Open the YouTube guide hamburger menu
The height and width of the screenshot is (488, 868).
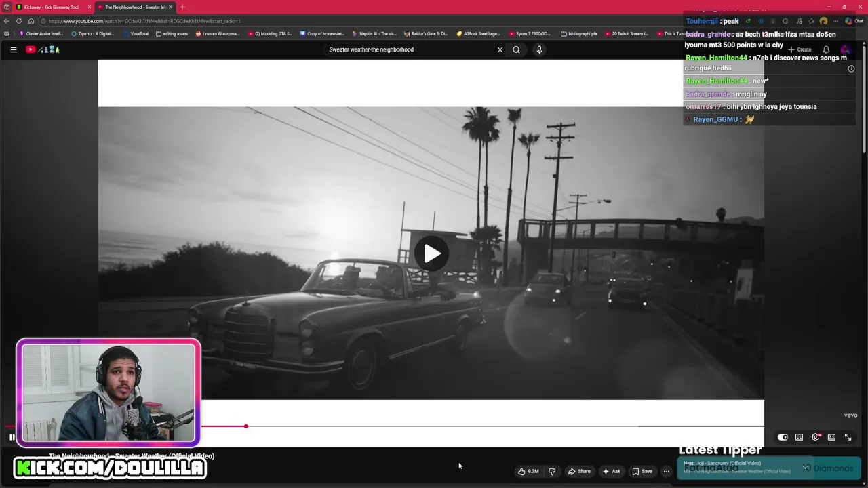click(13, 49)
